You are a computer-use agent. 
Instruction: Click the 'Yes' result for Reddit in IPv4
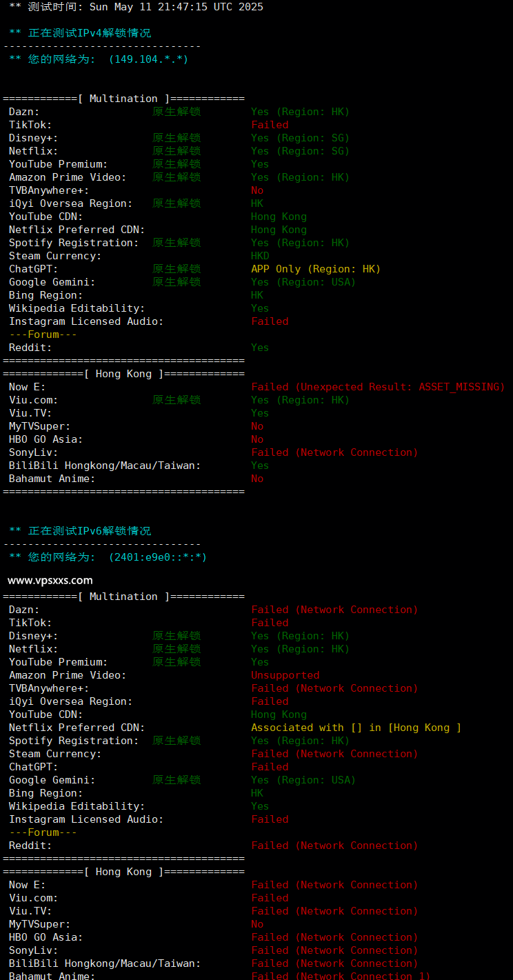tap(260, 348)
